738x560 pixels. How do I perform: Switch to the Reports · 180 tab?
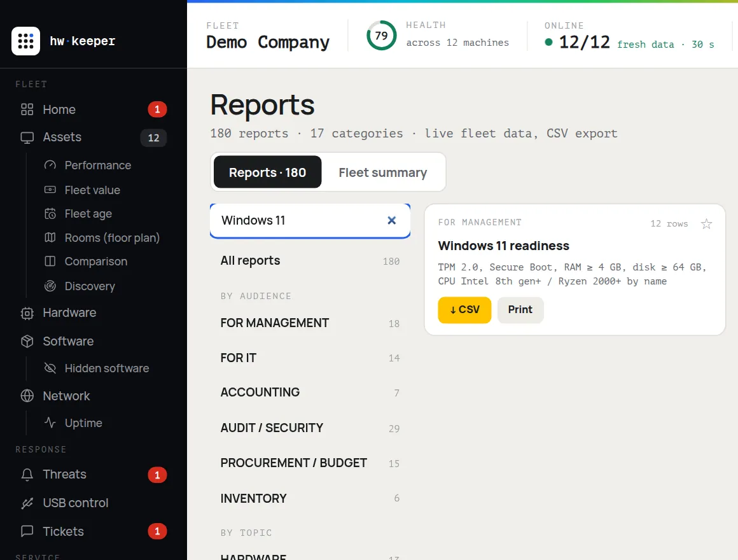tap(267, 172)
